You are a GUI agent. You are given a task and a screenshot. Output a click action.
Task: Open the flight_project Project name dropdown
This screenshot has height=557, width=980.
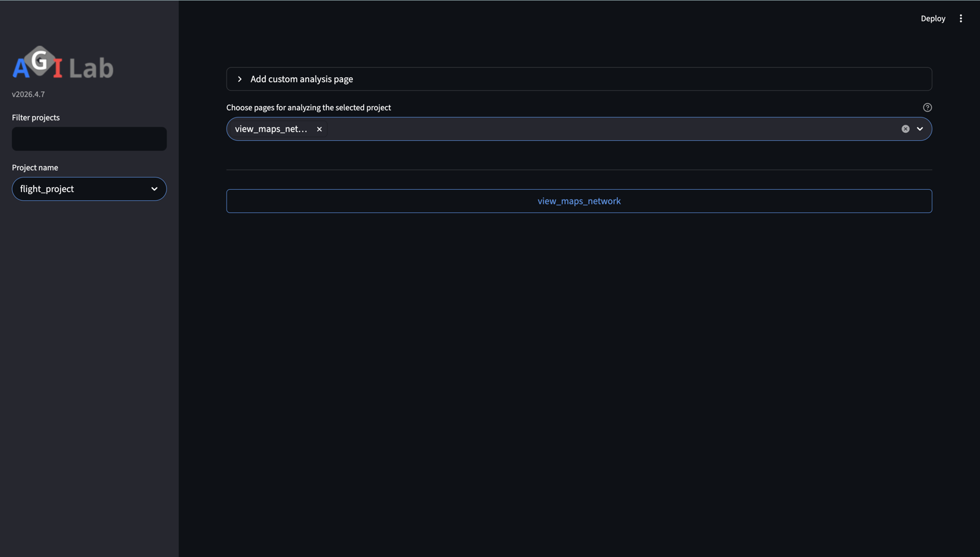[89, 189]
